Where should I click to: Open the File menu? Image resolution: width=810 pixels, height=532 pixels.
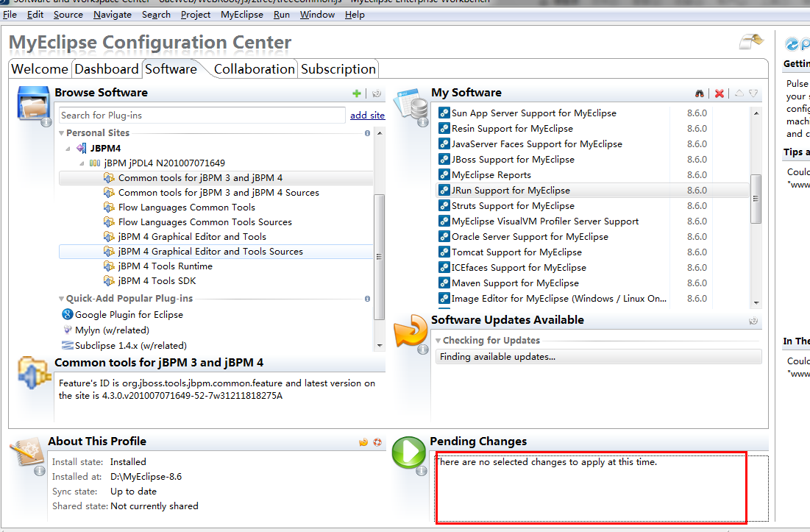coord(10,15)
